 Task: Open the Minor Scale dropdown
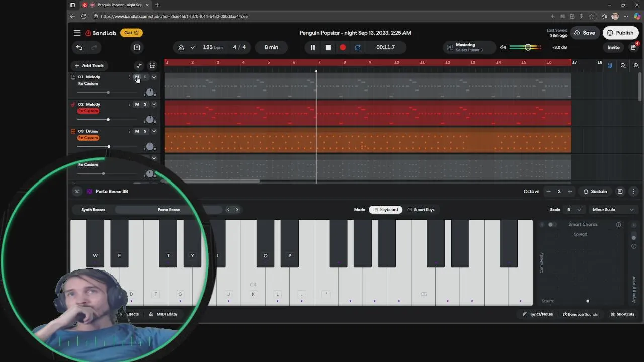[613, 210]
